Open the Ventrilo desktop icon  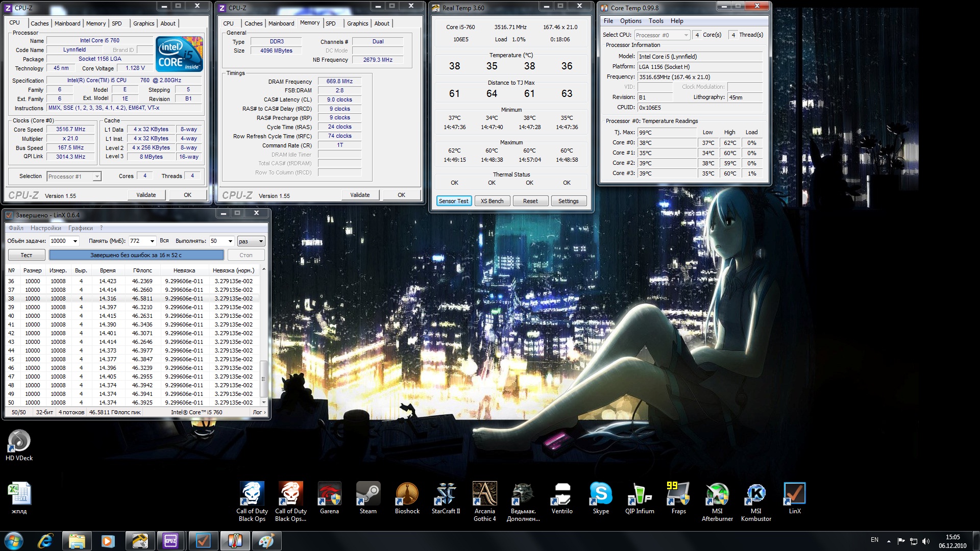coord(562,498)
